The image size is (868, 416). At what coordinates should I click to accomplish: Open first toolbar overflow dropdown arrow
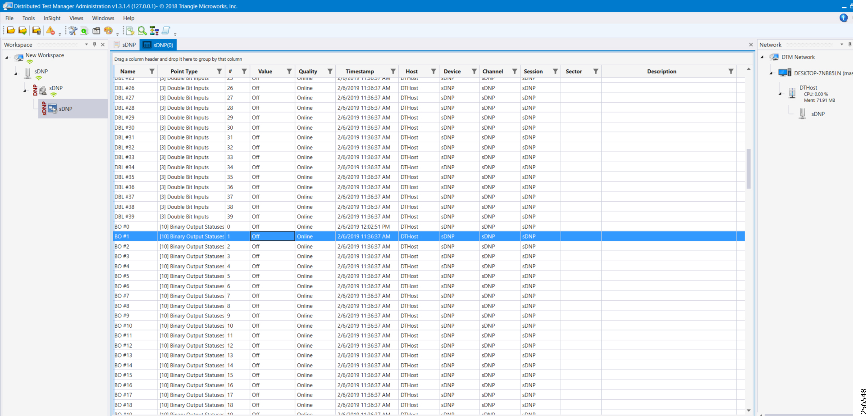click(59, 34)
